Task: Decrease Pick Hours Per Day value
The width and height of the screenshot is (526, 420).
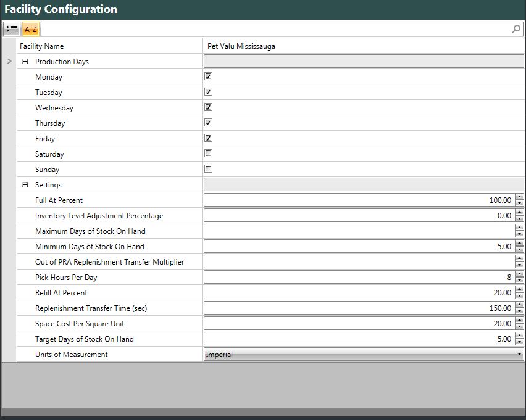Action: click(x=519, y=281)
